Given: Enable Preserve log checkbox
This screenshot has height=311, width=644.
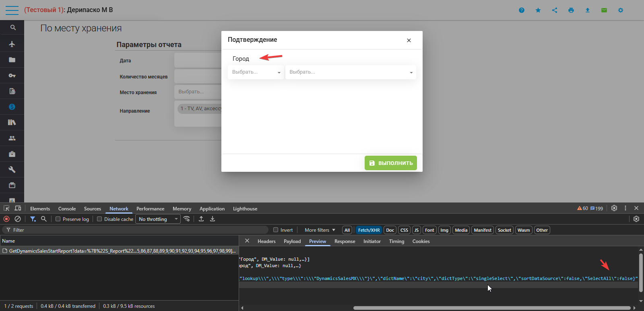Looking at the screenshot, I should (58, 219).
